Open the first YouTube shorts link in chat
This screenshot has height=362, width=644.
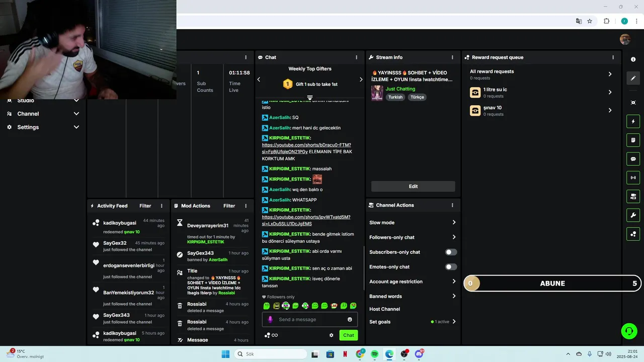coord(306,148)
